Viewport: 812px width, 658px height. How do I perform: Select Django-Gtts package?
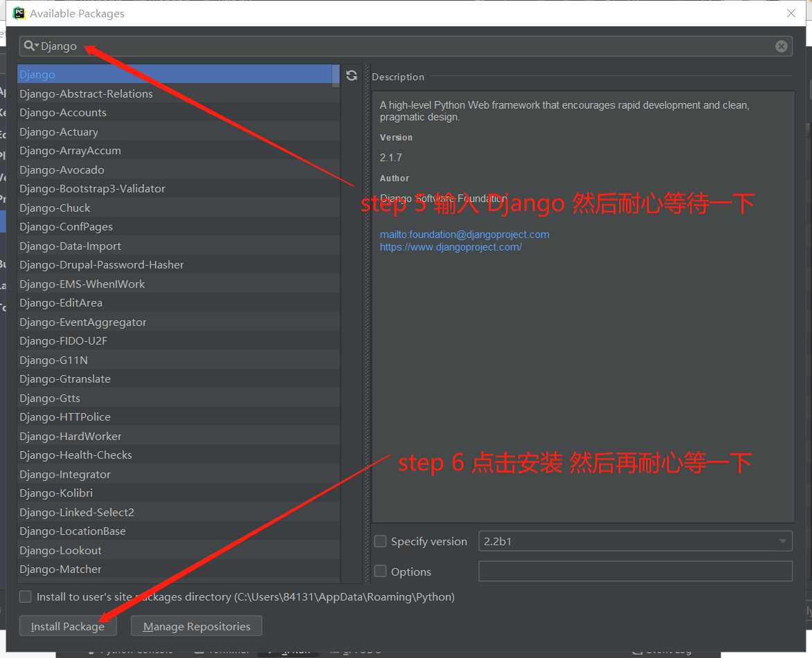(x=178, y=398)
